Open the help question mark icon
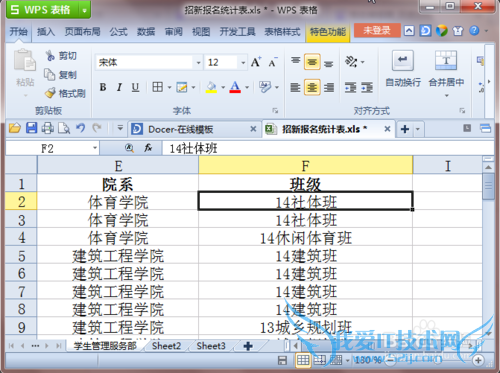 (474, 31)
